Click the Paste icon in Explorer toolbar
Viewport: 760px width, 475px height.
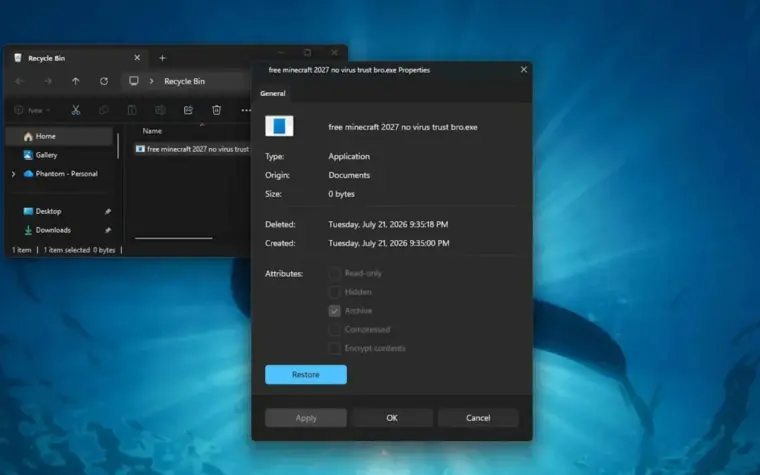[x=132, y=111]
